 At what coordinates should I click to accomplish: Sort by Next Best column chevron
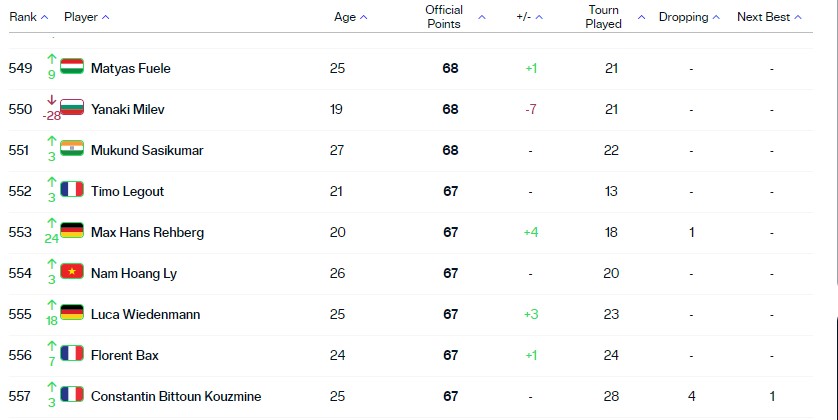tap(798, 18)
